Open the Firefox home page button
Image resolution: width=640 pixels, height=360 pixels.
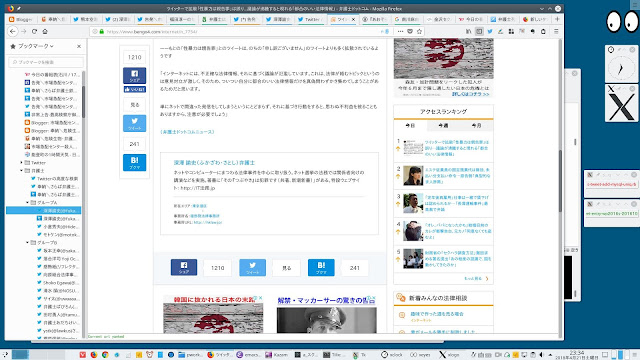pyautogui.click(x=45, y=31)
